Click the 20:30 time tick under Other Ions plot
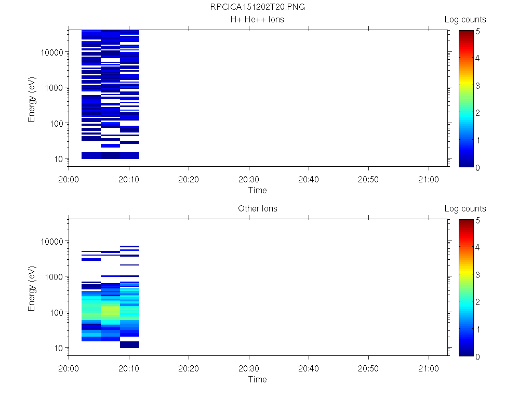The height and width of the screenshot is (399, 532). [x=249, y=368]
